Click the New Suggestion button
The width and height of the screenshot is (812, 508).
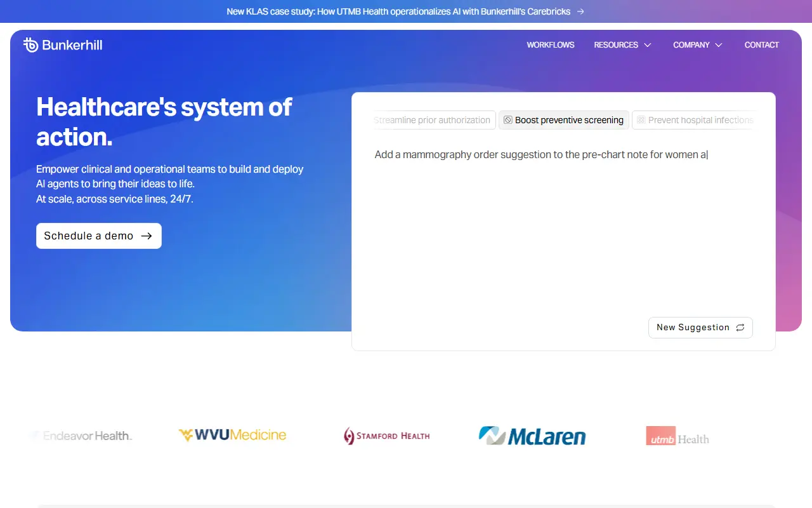[700, 328]
